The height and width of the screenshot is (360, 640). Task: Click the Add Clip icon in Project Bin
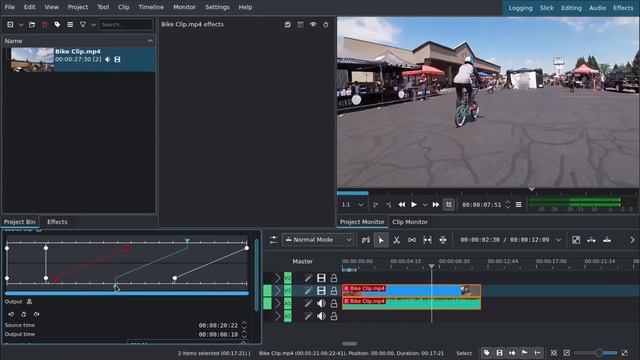tap(10, 24)
